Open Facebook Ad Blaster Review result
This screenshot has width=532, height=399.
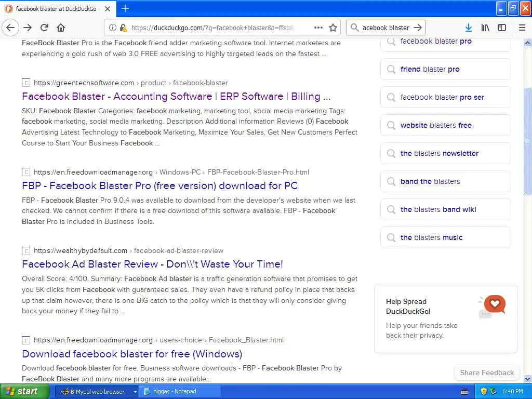pyautogui.click(x=152, y=264)
